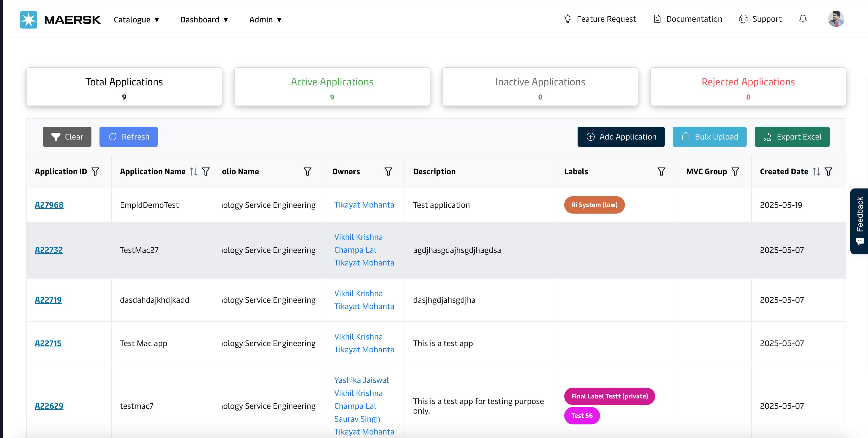Filter the Portfolio Name column
This screenshot has height=438, width=868.
pyautogui.click(x=307, y=172)
